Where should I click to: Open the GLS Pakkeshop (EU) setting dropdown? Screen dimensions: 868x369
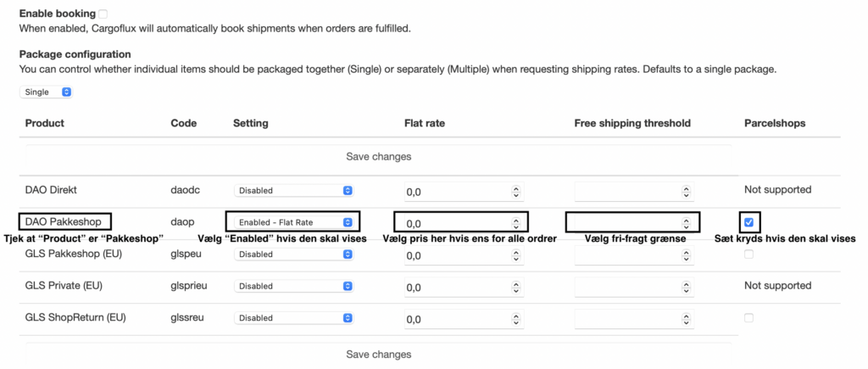click(x=293, y=254)
